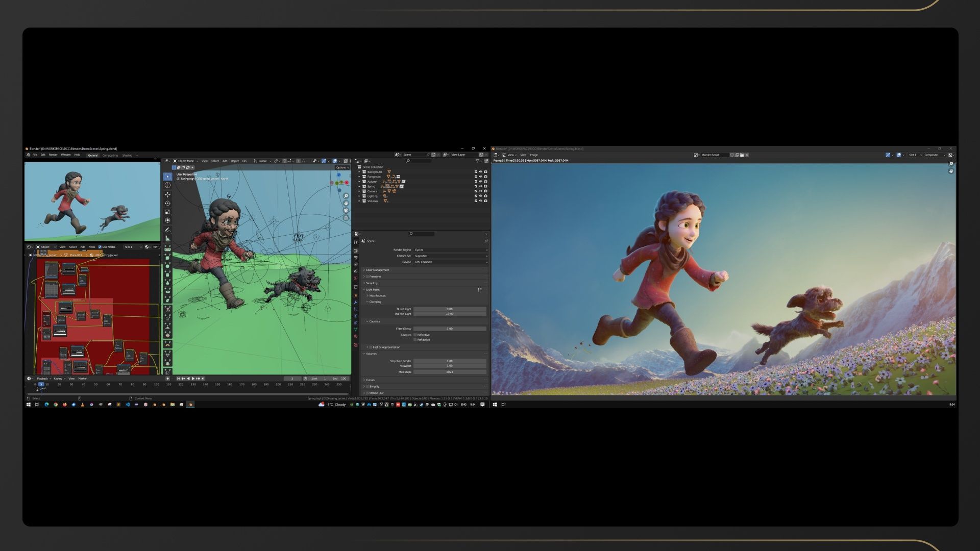Click the viewport Options button
The height and width of the screenshot is (551, 980).
coord(342,167)
